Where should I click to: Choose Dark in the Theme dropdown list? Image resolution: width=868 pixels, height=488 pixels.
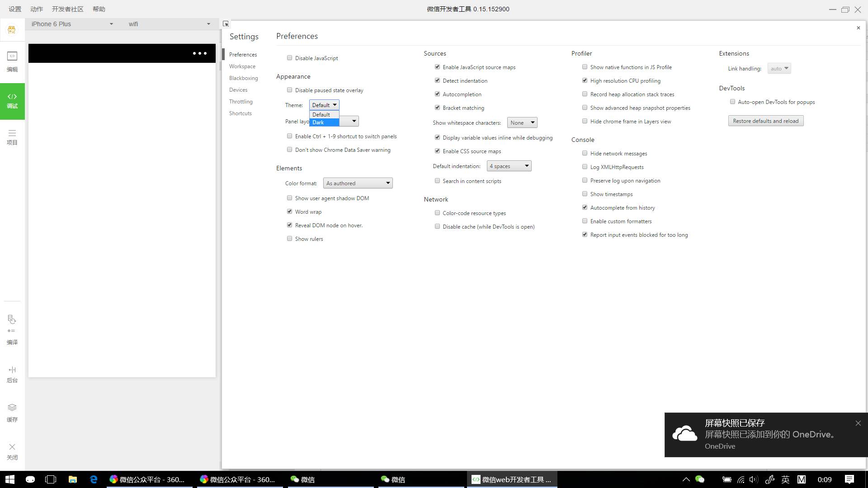(x=324, y=122)
